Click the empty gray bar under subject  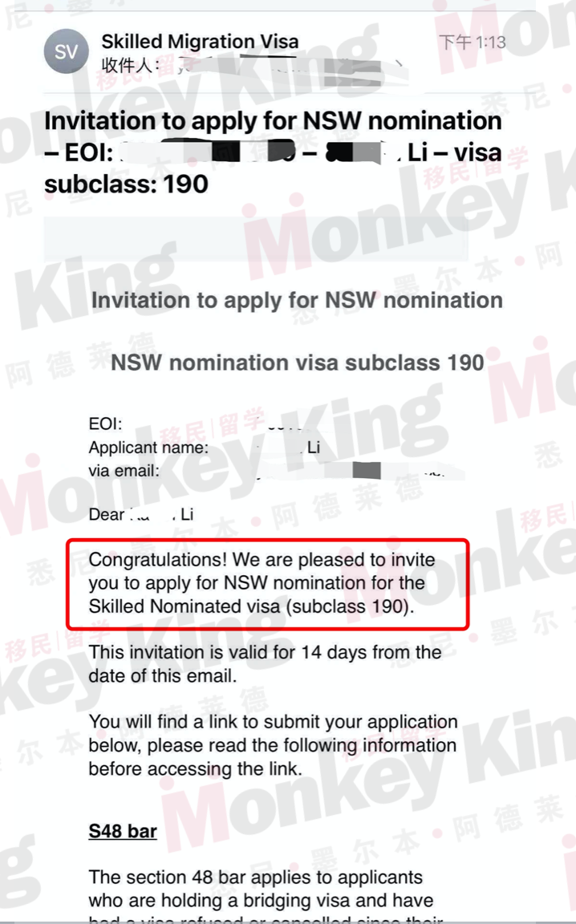click(256, 239)
